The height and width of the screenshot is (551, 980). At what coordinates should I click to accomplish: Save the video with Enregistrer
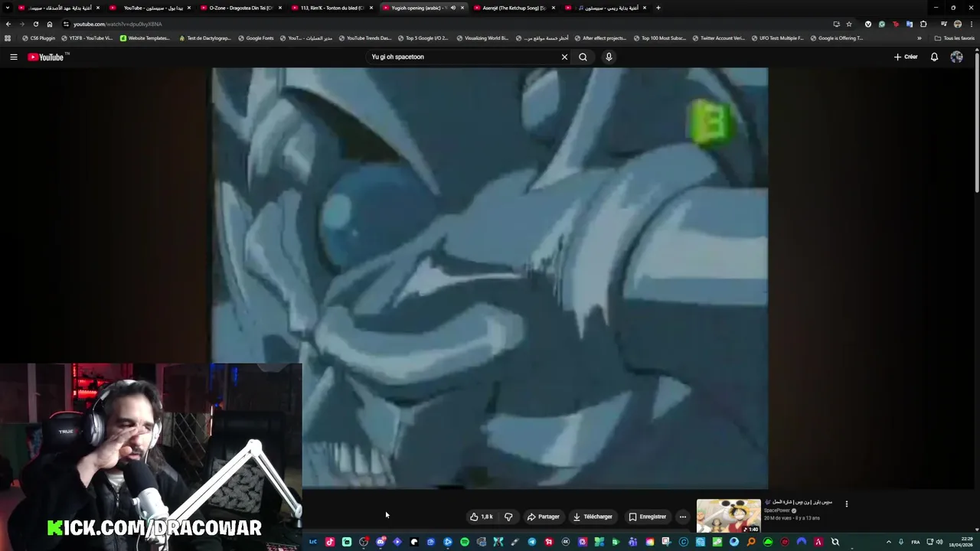tap(648, 517)
